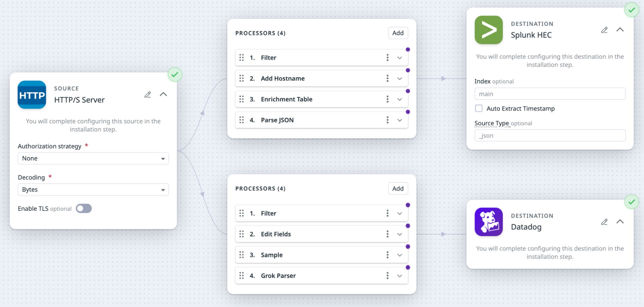Open the Authorization strategy dropdown
The image size is (644, 307).
(93, 158)
